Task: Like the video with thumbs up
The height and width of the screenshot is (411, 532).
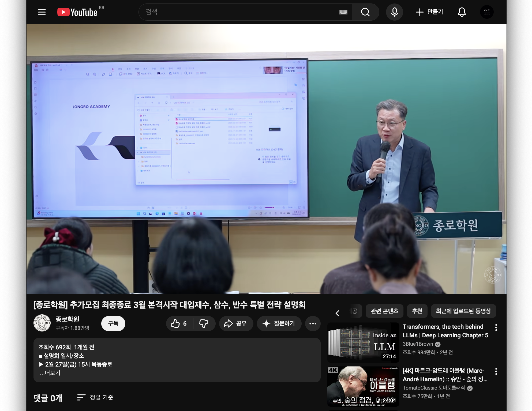Action: tap(179, 323)
